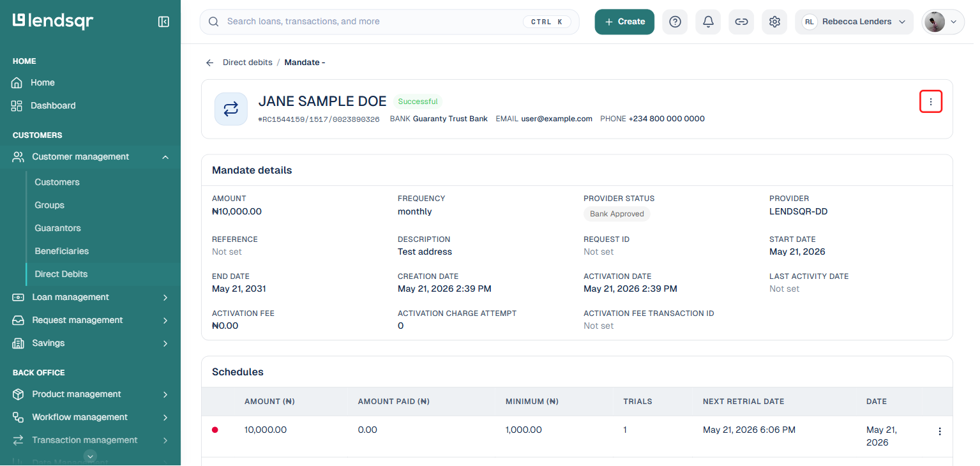Open the Rebecca Lenders organization dropdown
Viewport: 980px width, 466px height.
[854, 22]
